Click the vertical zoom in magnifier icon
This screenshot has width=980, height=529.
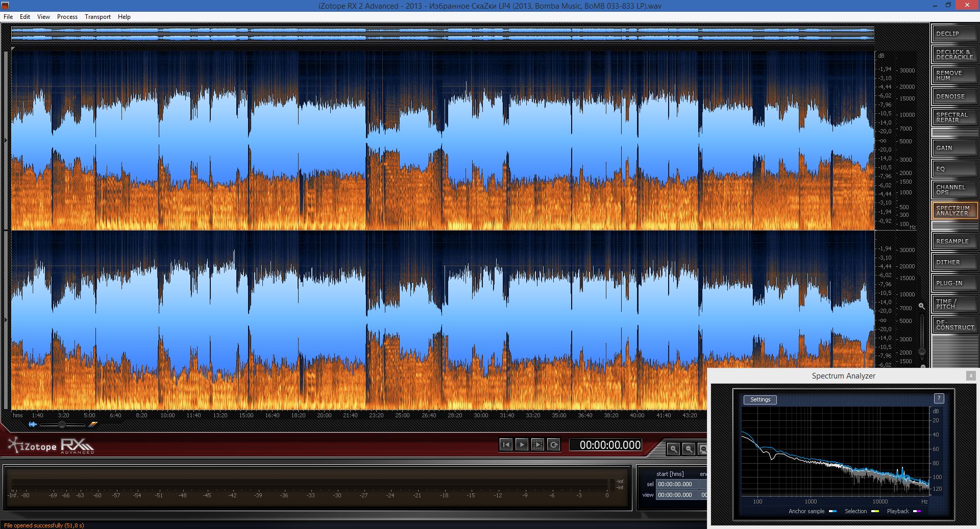922,306
